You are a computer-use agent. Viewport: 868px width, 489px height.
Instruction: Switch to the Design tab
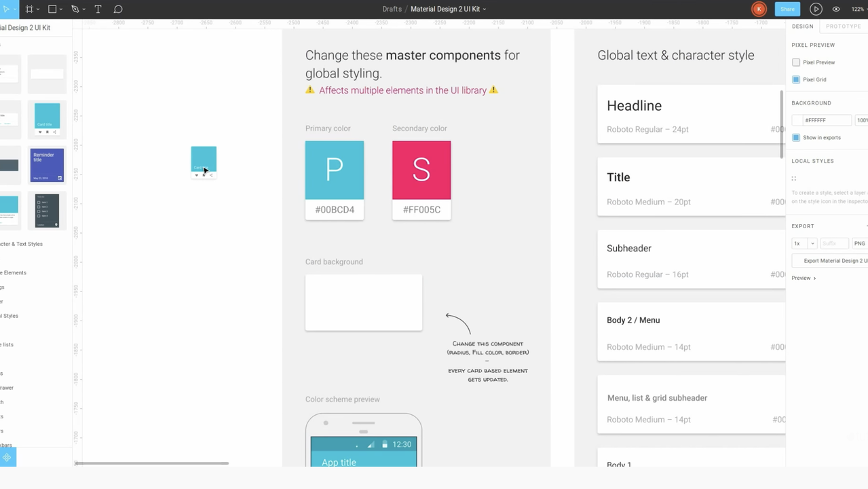[802, 26]
